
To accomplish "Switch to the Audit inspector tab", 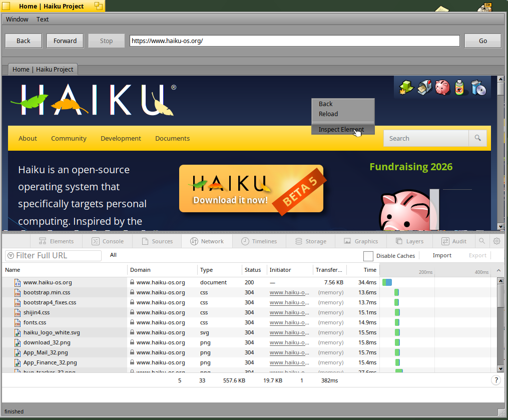I will point(453,241).
